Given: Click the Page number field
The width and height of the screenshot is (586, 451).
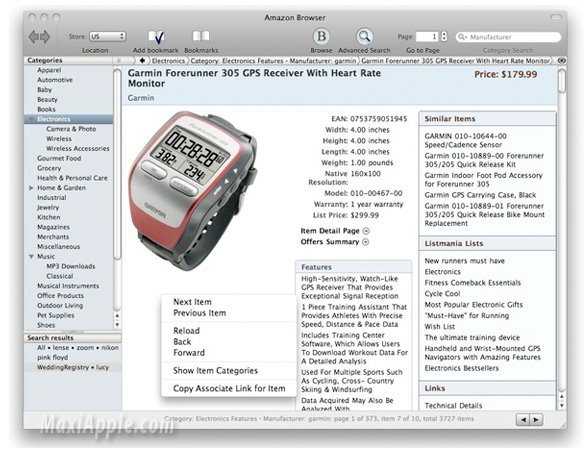Looking at the screenshot, I should [x=427, y=37].
